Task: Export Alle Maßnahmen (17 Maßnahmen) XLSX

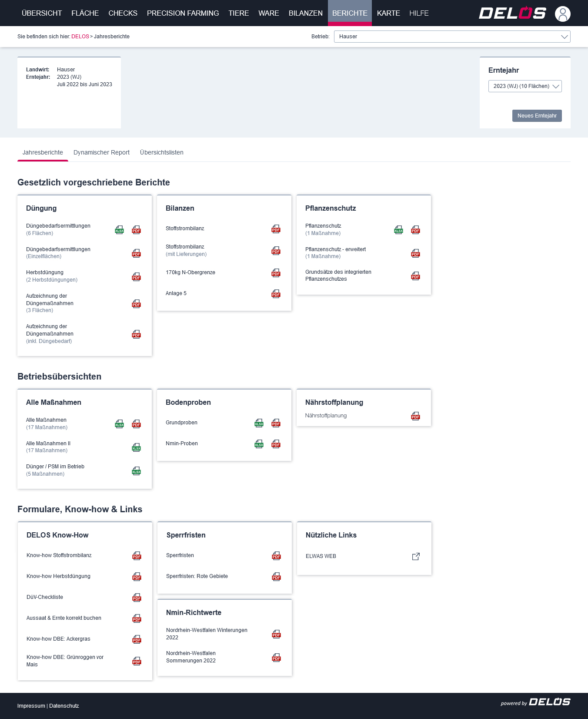Action: coord(119,424)
